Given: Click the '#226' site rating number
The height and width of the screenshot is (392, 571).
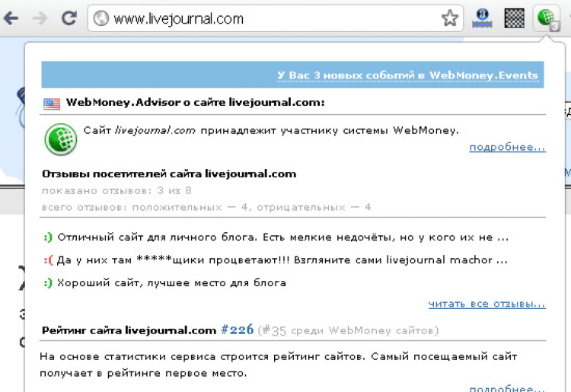Looking at the screenshot, I should [x=237, y=330].
